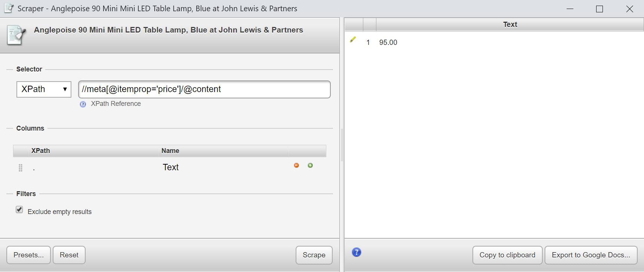
Task: Edit the Text column name cell
Action: point(171,167)
